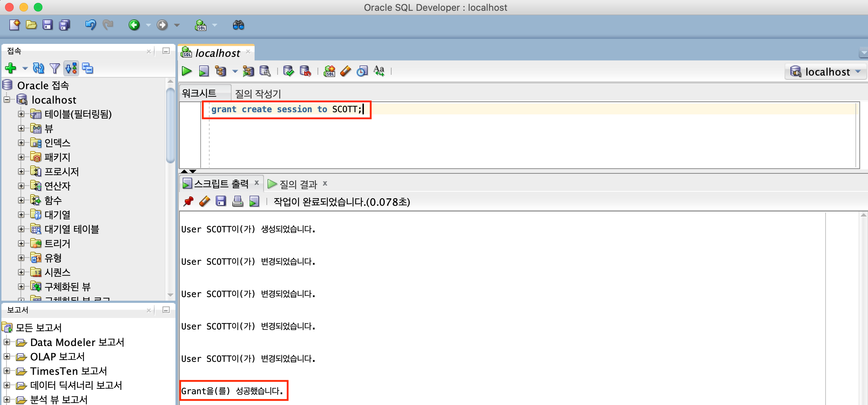Expand the 뷰 tree node
The height and width of the screenshot is (405, 868).
(x=21, y=128)
